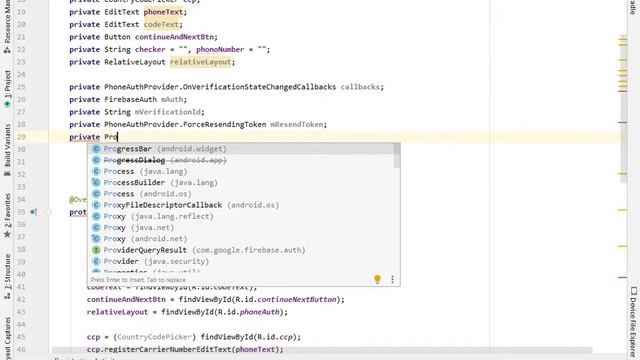Image resolution: width=640 pixels, height=360 pixels.
Task: Select ProcessBuilder (java.lang) suggestion
Action: [x=241, y=182]
